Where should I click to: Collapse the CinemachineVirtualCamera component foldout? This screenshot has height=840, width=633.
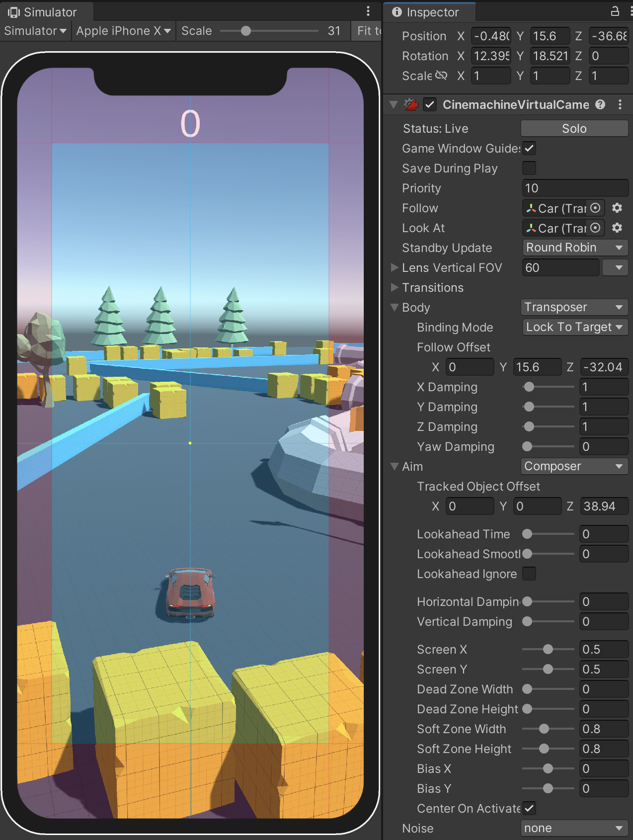coord(394,104)
